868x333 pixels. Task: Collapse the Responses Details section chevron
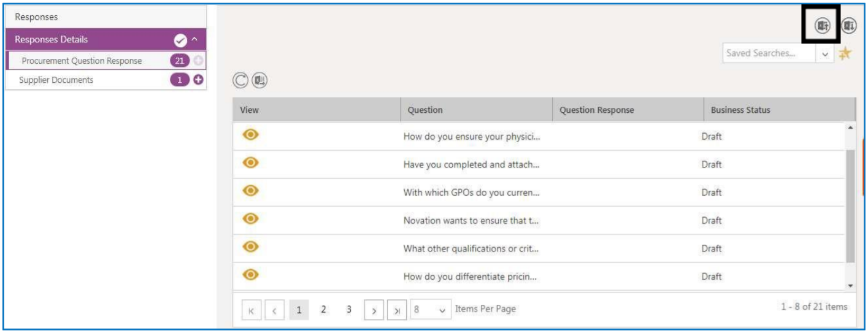194,40
